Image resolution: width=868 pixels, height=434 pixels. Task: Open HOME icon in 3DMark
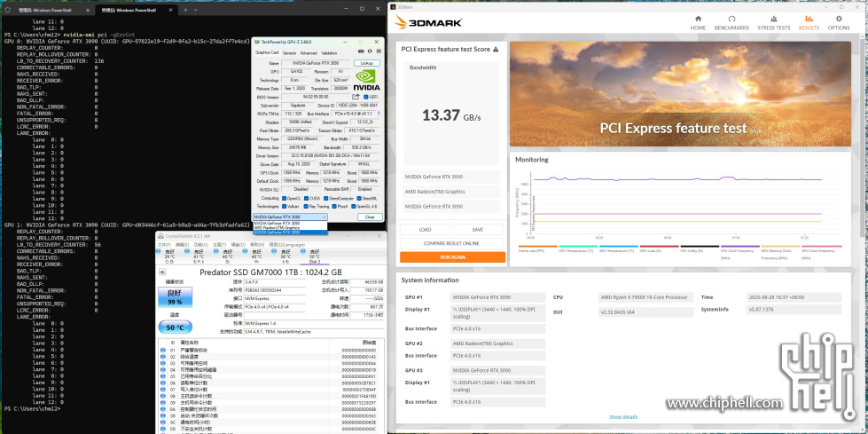click(x=698, y=19)
